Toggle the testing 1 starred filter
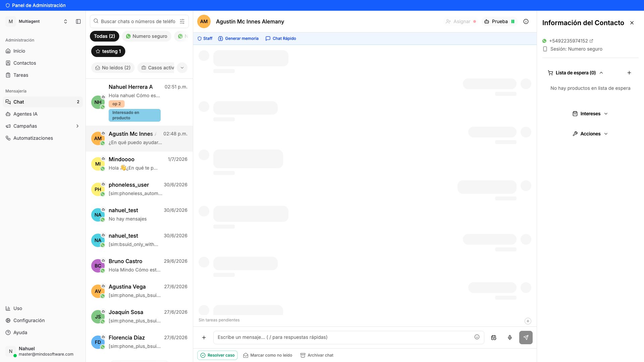The width and height of the screenshot is (644, 362). point(108,51)
